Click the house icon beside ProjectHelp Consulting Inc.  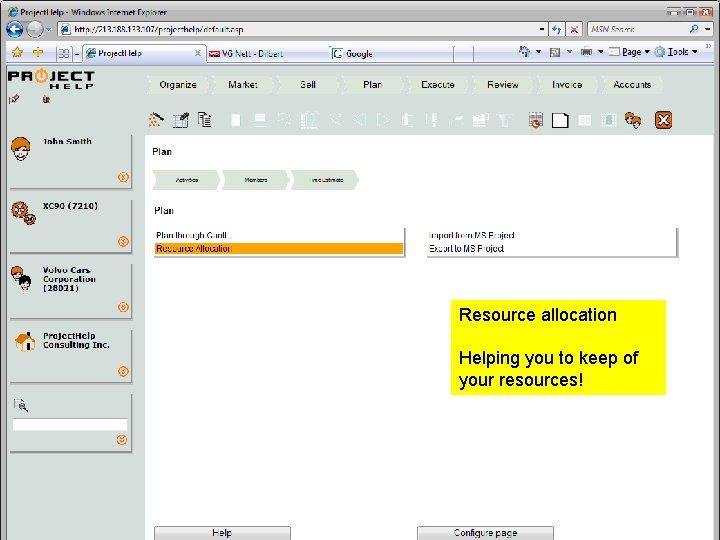[24, 342]
